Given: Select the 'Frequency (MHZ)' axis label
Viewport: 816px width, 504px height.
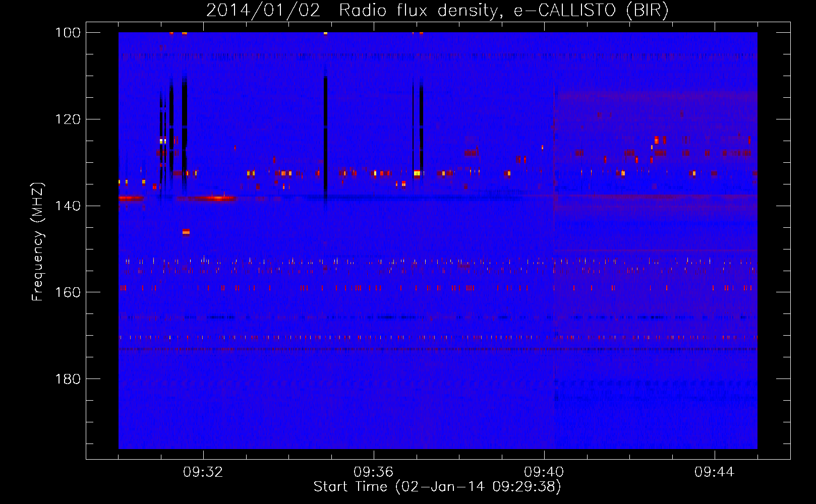Looking at the screenshot, I should pos(38,242).
